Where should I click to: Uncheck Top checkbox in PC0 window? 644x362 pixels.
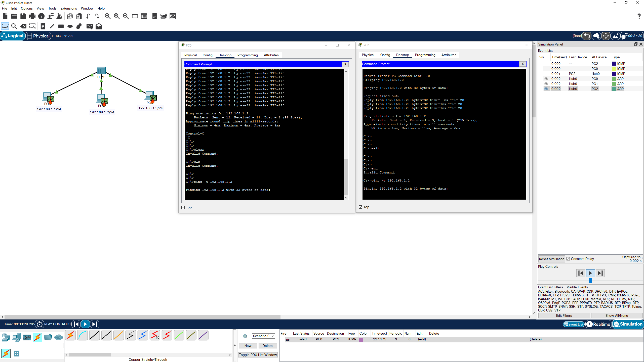pyautogui.click(x=183, y=207)
